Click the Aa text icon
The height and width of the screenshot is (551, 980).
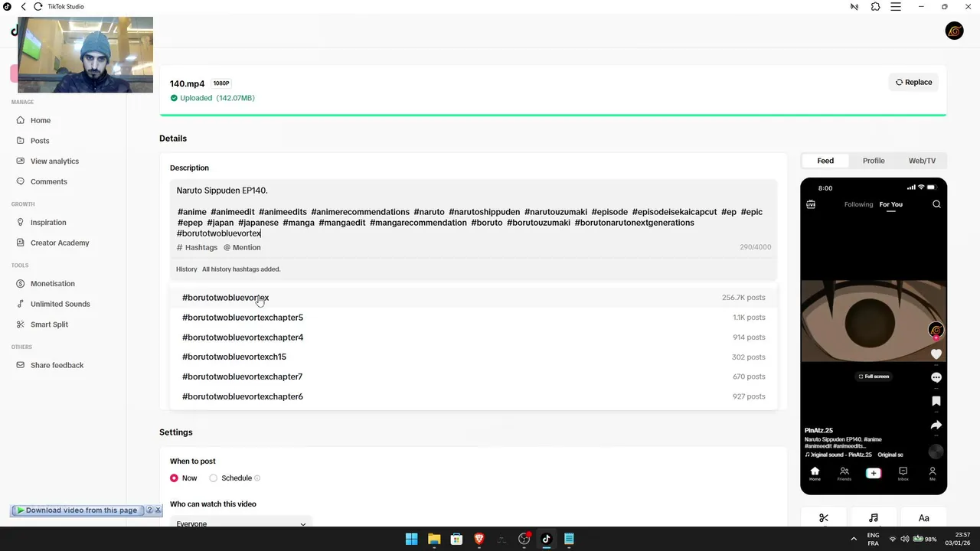(923, 518)
